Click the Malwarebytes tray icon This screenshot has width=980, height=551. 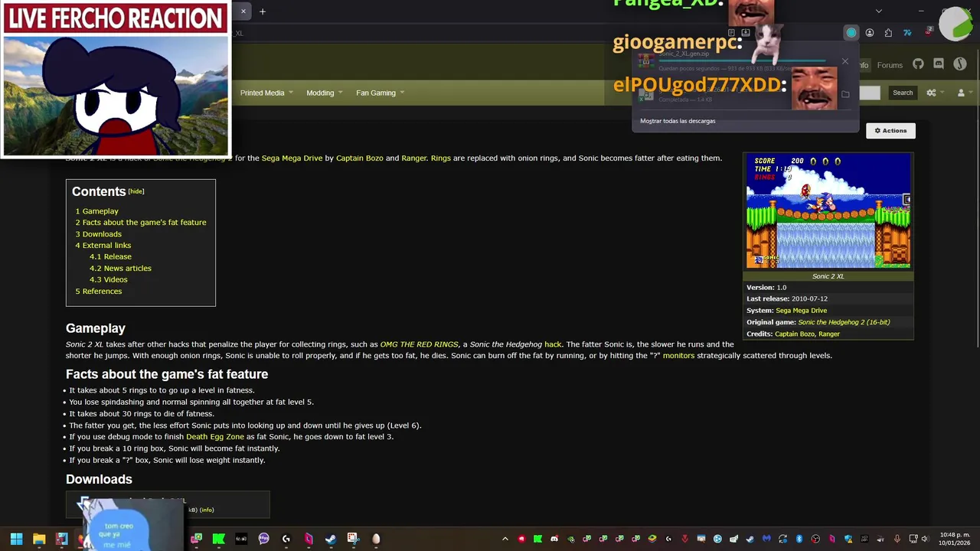766,539
